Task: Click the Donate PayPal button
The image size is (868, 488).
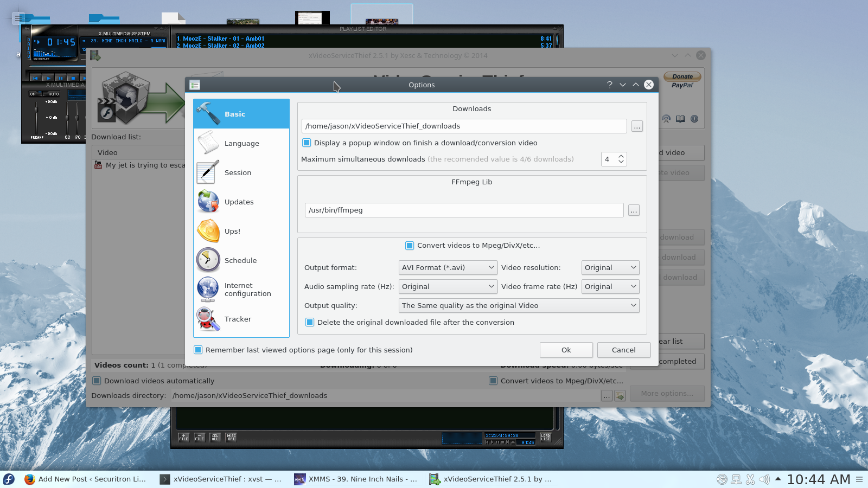Action: [x=682, y=80]
